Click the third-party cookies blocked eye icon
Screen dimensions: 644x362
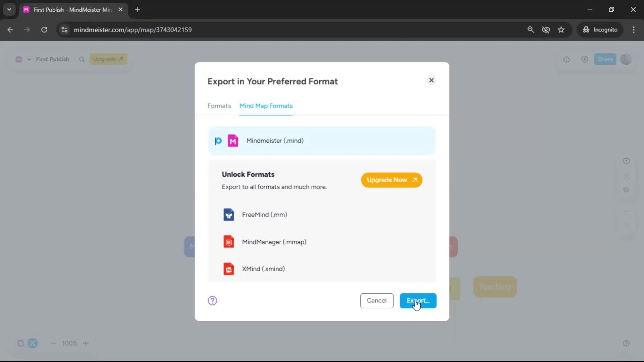(546, 30)
